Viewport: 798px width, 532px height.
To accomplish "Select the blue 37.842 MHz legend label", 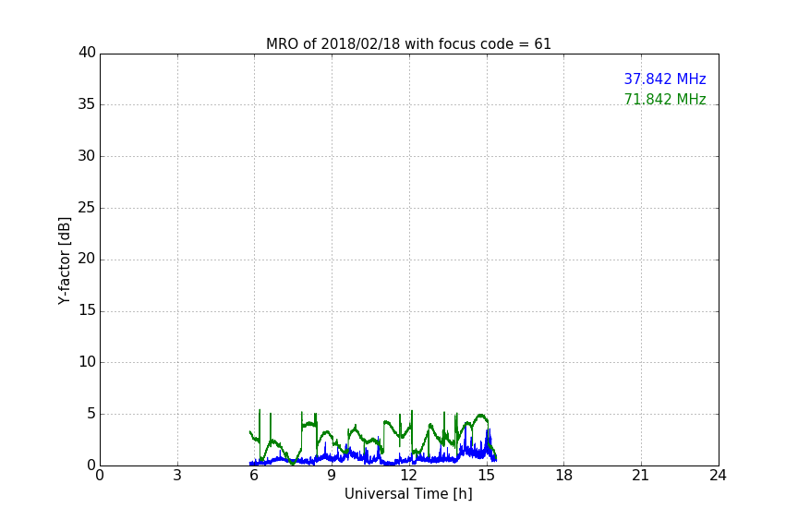I will [665, 79].
